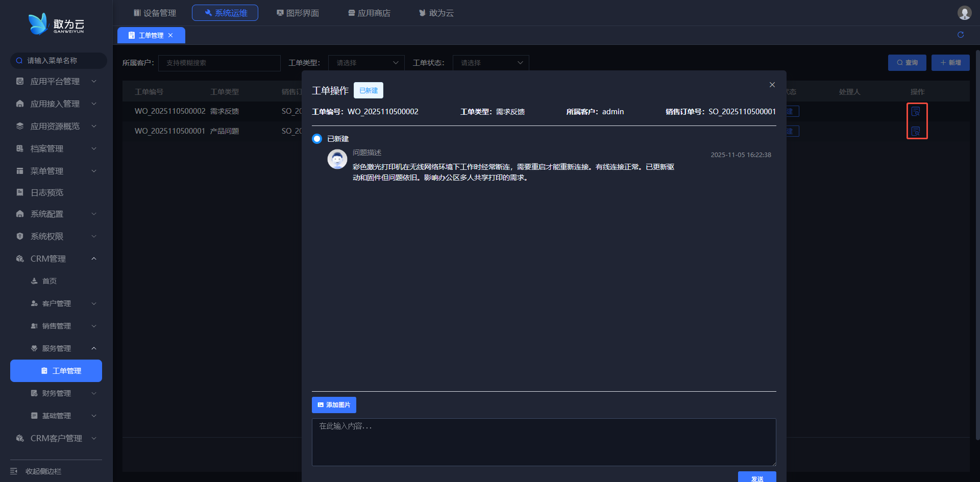
Task: Open the 敢为云 top menu
Action: tap(436, 13)
